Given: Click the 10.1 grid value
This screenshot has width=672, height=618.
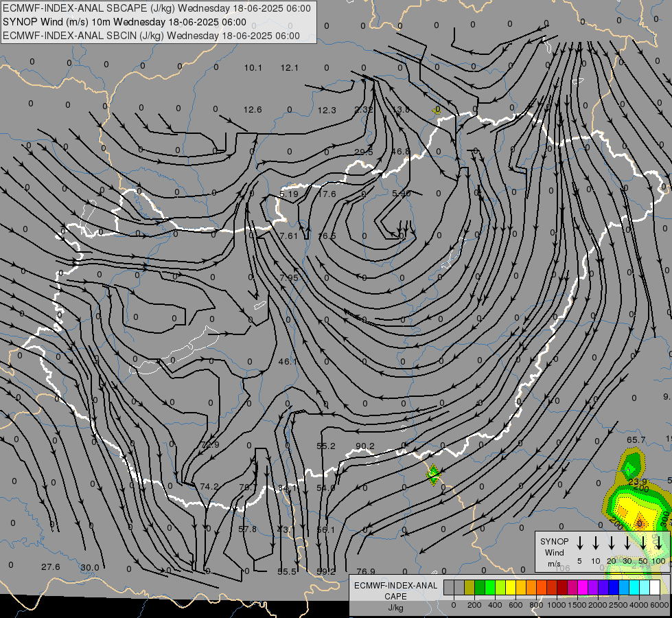Looking at the screenshot, I should (x=253, y=68).
